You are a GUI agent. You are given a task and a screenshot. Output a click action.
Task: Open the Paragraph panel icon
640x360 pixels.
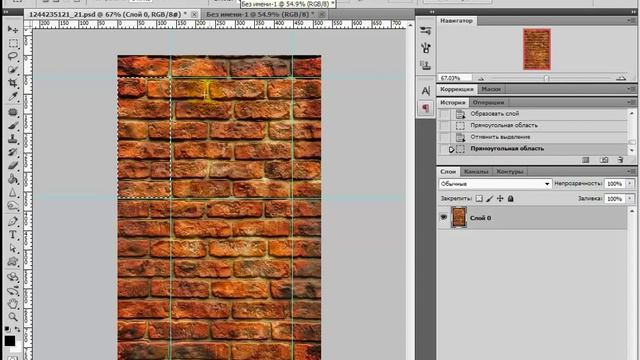click(426, 108)
